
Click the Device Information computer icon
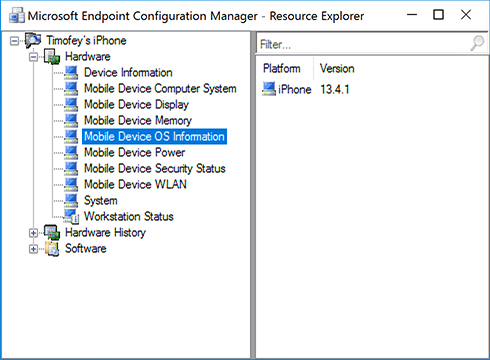(x=71, y=72)
